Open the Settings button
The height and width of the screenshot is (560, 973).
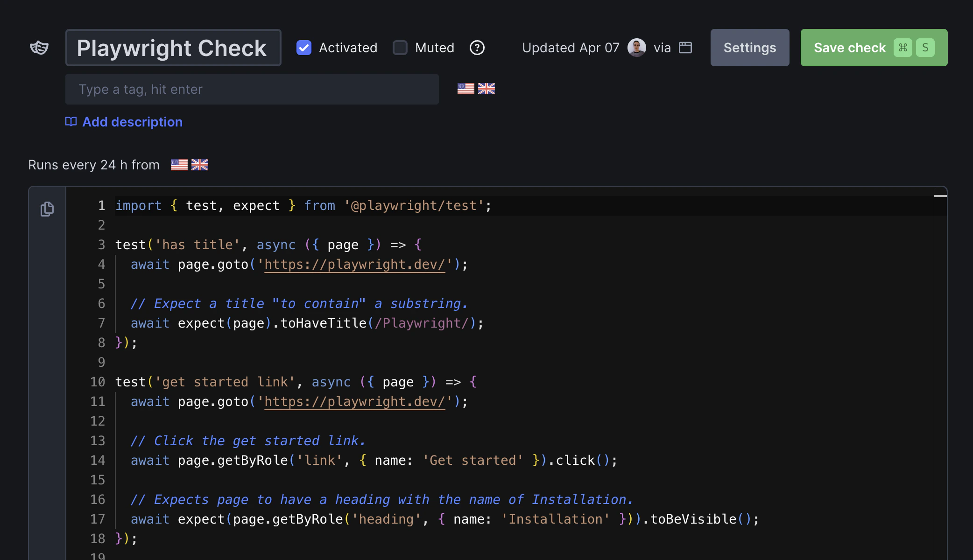click(749, 48)
